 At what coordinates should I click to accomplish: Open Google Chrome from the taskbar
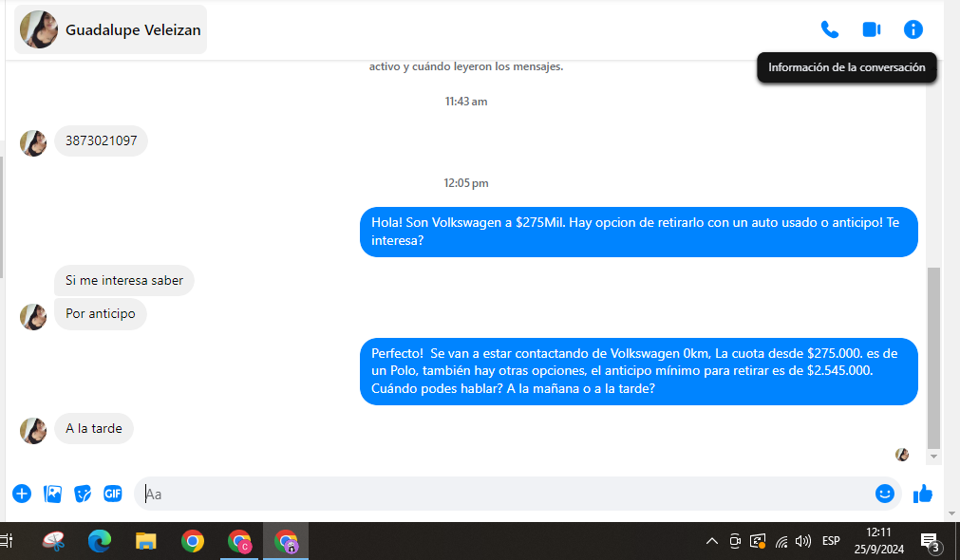(x=192, y=541)
